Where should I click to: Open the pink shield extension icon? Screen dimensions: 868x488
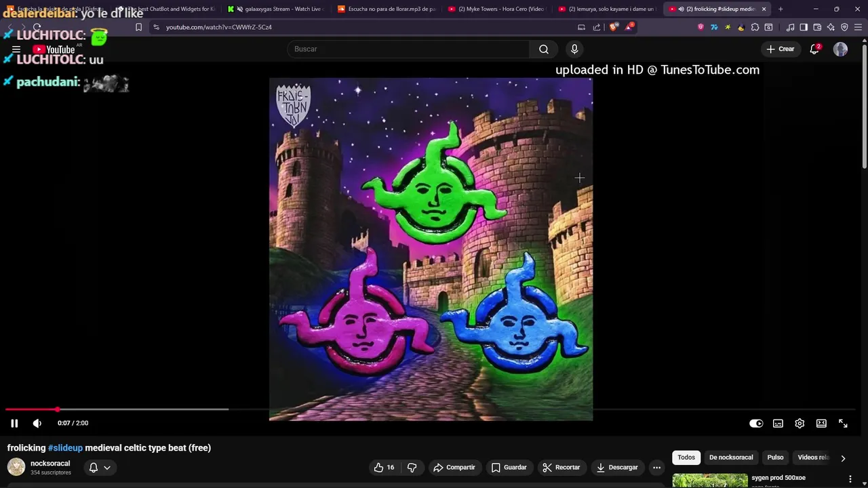click(x=701, y=27)
